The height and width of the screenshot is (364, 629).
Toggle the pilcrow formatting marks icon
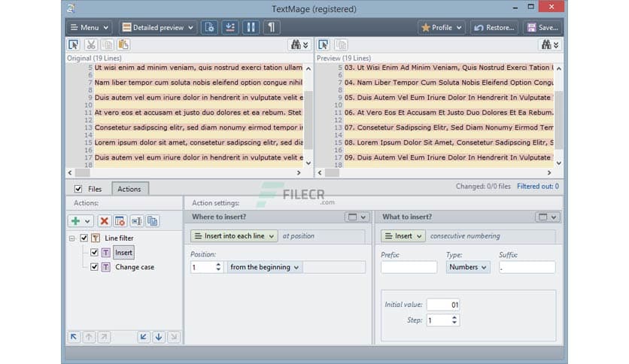pos(272,28)
